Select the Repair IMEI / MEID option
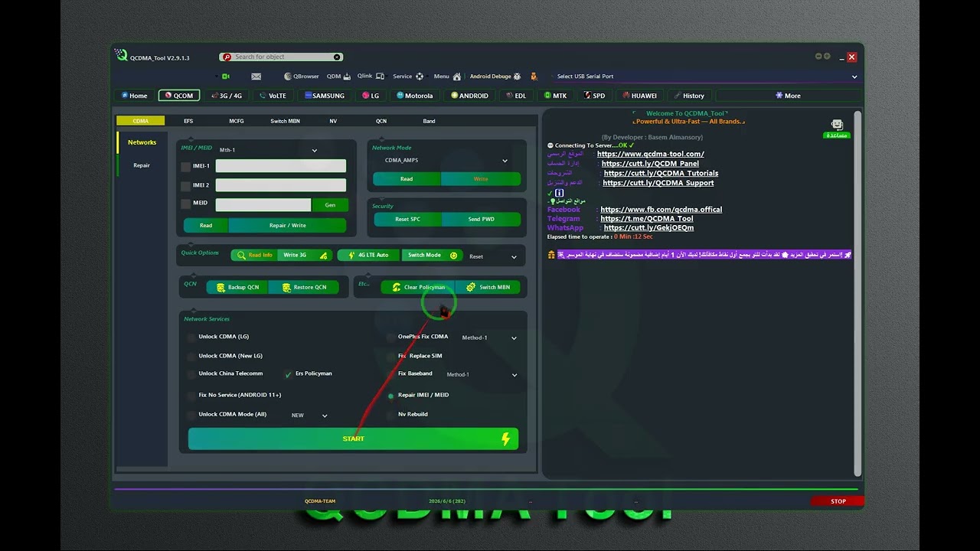Viewport: 980px width, 551px height. point(391,396)
